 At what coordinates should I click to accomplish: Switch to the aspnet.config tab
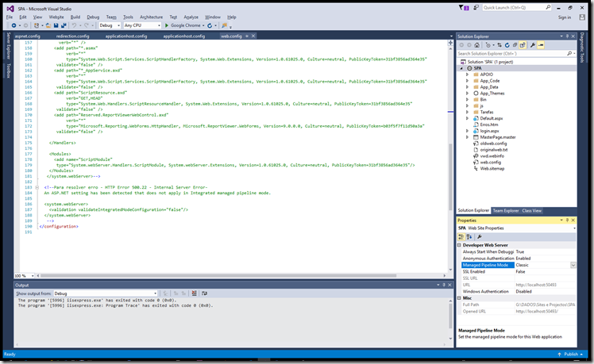(x=27, y=36)
